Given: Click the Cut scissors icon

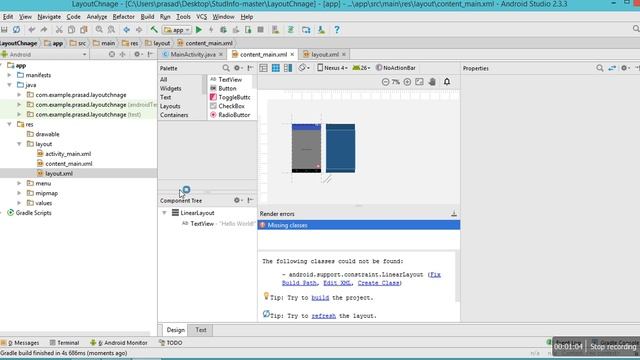Looking at the screenshot, I should [x=59, y=30].
